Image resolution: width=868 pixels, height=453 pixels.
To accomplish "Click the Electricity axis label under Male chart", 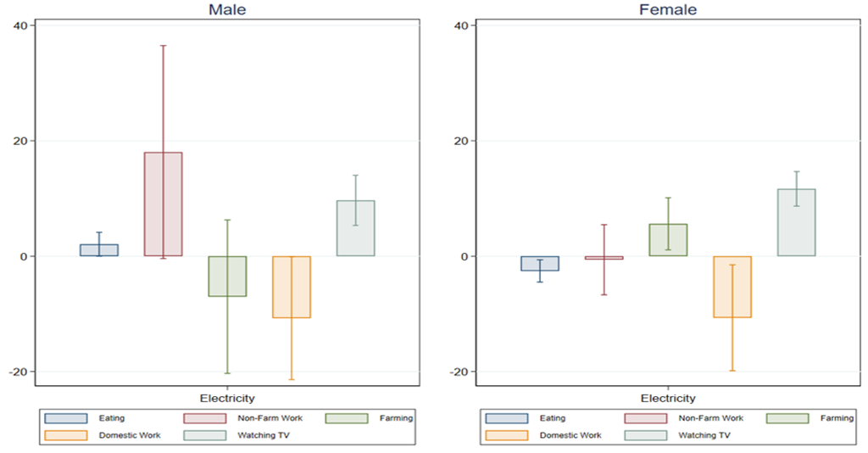I will (227, 398).
